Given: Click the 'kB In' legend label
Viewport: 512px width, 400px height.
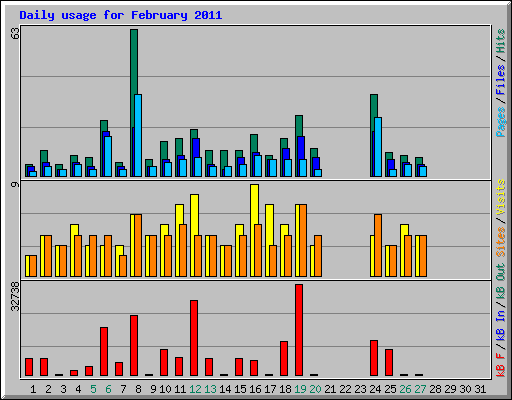Looking at the screenshot, I should [x=501, y=325].
